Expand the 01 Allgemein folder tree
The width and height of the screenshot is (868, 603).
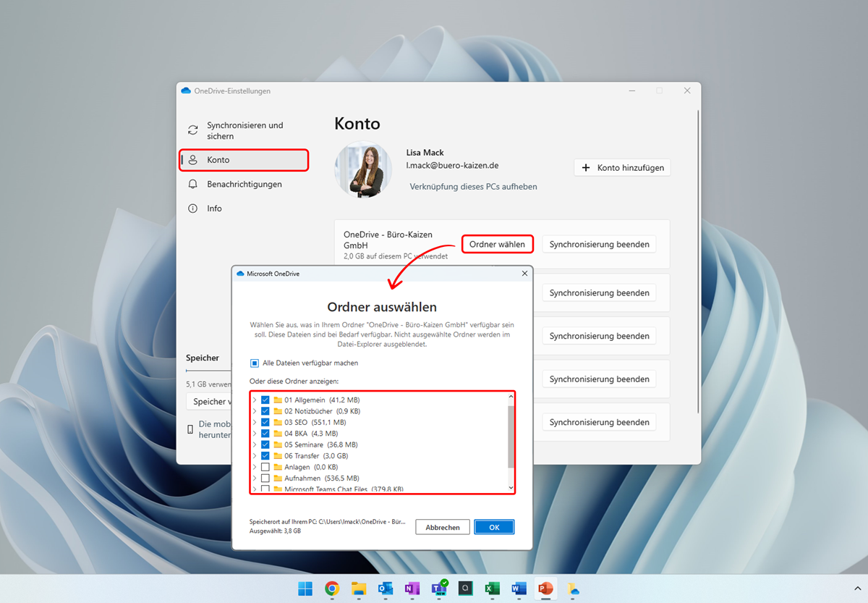(x=254, y=400)
